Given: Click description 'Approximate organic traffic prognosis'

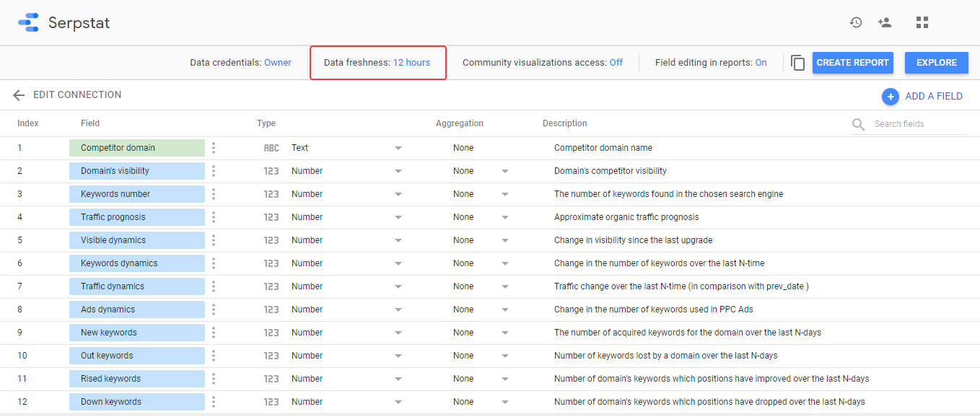Looking at the screenshot, I should coord(626,217).
